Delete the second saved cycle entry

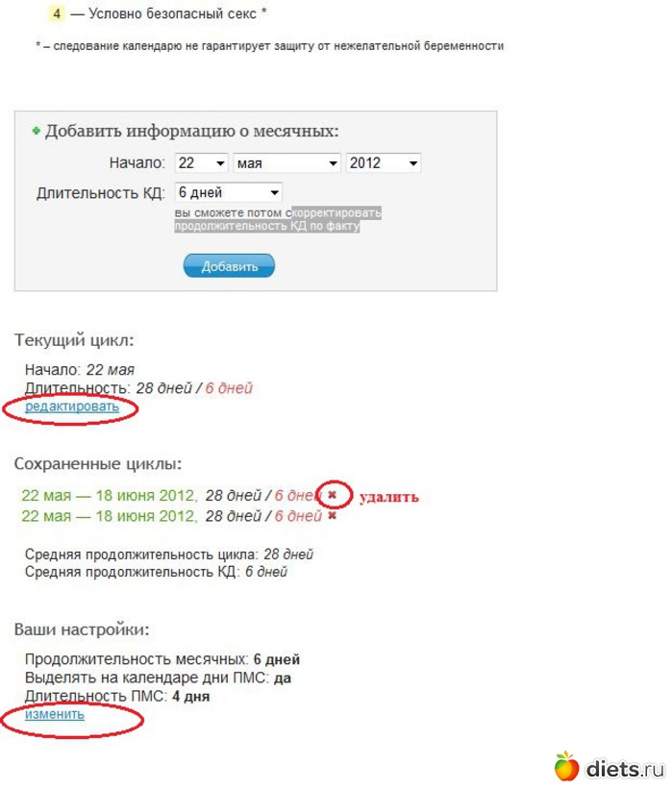click(332, 515)
